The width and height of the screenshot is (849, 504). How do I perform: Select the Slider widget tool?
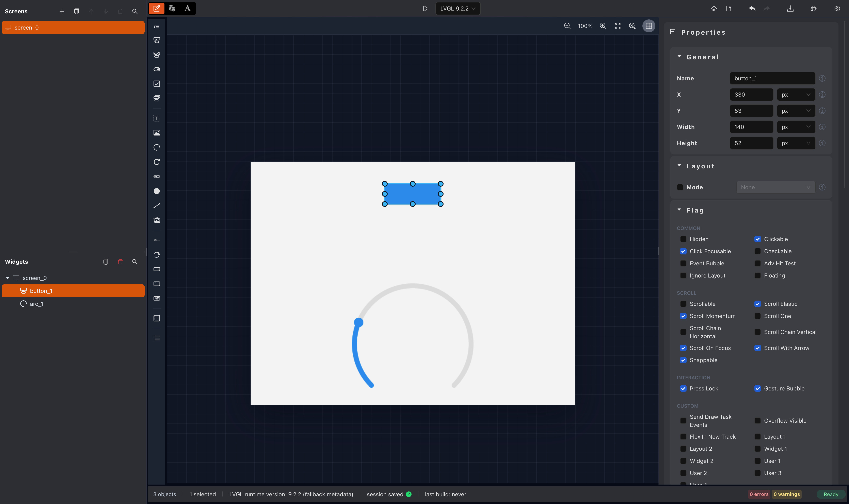157,240
